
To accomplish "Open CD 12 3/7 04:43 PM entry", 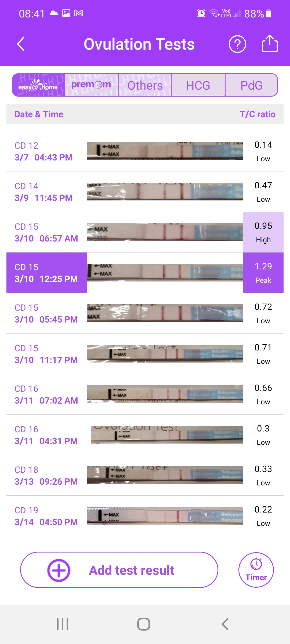I will tap(44, 151).
